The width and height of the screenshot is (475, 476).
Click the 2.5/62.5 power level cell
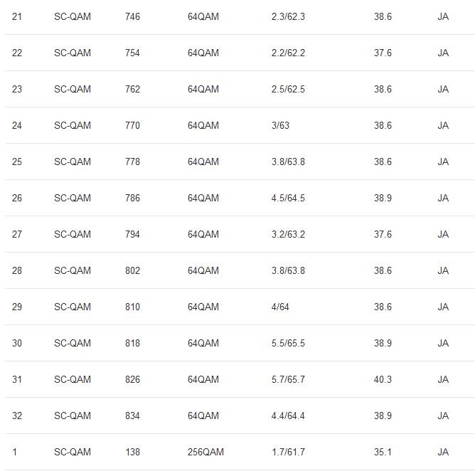click(x=288, y=89)
